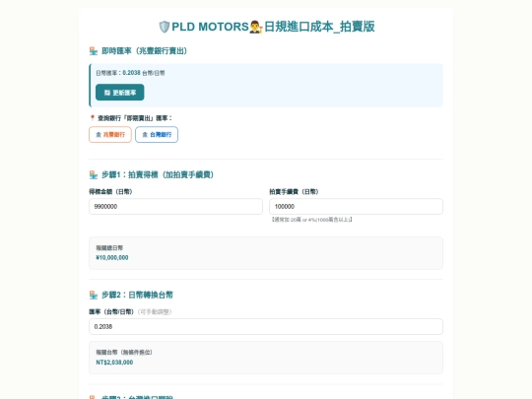Open the 台灣銀行 rate link
Image resolution: width=532 pixels, height=399 pixels.
(157, 135)
